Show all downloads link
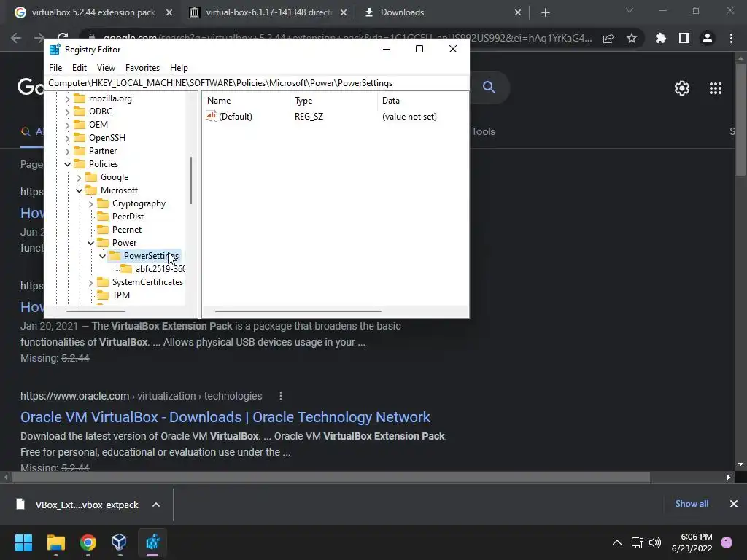This screenshot has width=747, height=560. pyautogui.click(x=692, y=504)
